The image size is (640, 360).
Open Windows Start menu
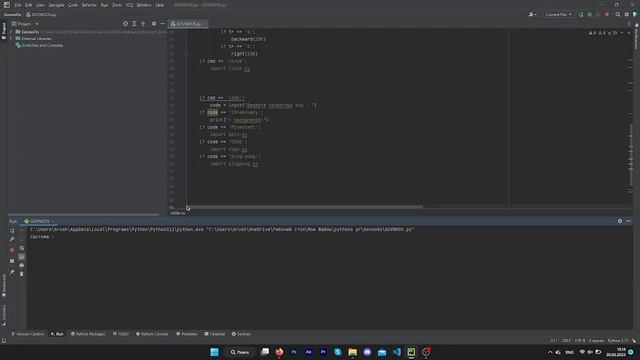point(214,352)
